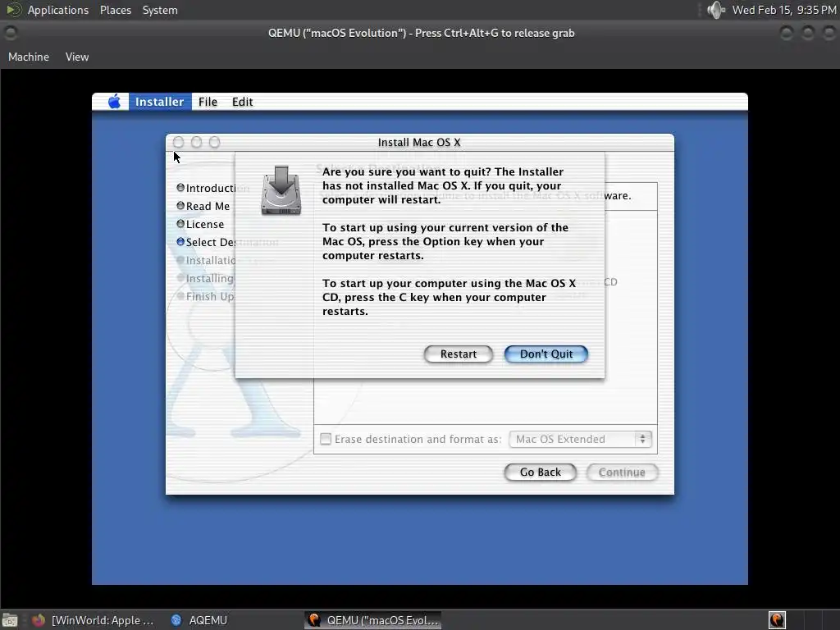Click the installer disk drive icon
The width and height of the screenshot is (840, 630).
tap(281, 190)
